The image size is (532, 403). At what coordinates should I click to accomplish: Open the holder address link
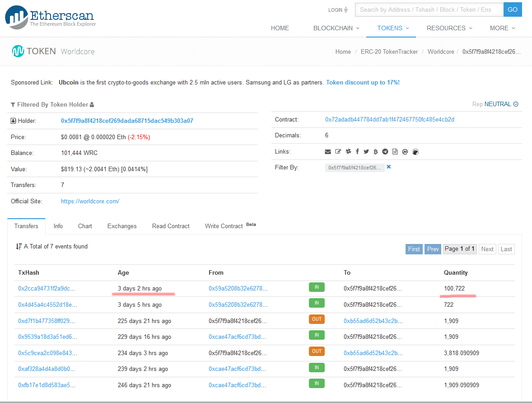tap(127, 121)
